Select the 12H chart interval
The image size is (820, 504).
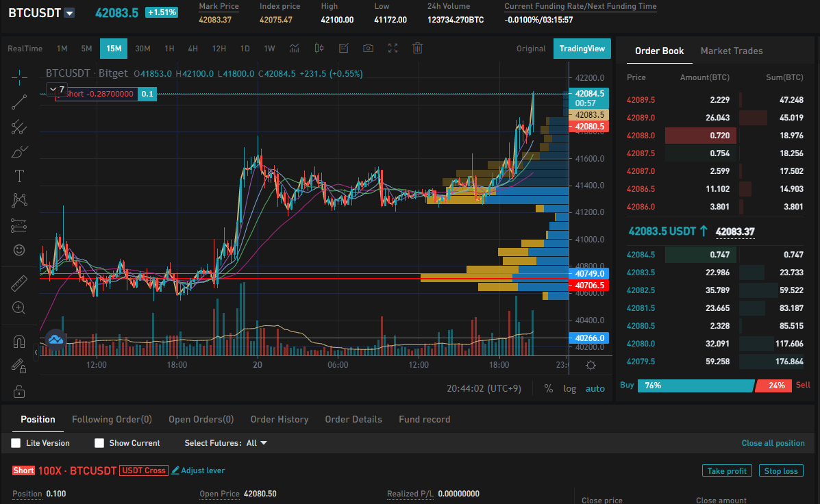219,49
